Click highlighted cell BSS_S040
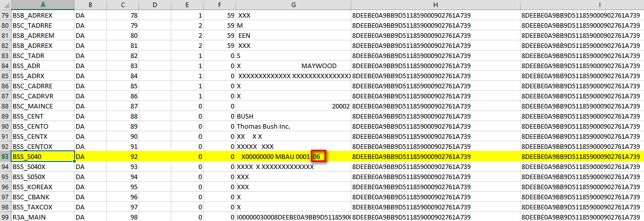The height and width of the screenshot is (221, 644). (x=43, y=157)
